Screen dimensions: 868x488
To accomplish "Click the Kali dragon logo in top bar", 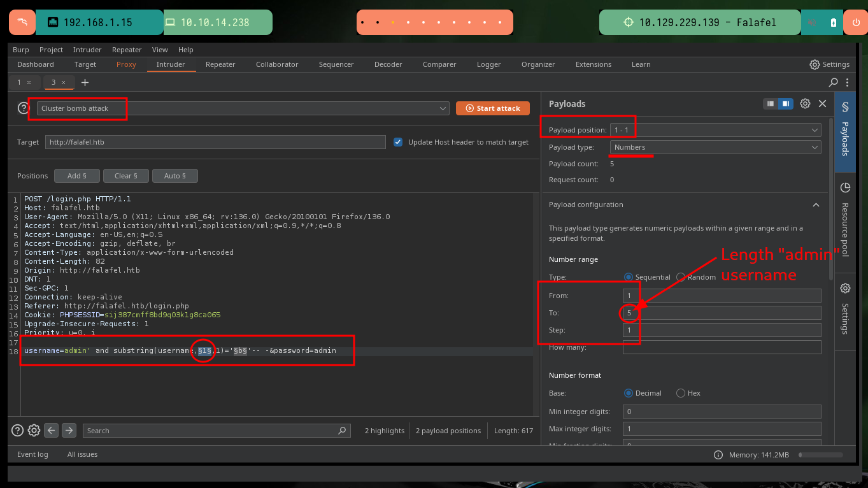I will click(x=22, y=22).
